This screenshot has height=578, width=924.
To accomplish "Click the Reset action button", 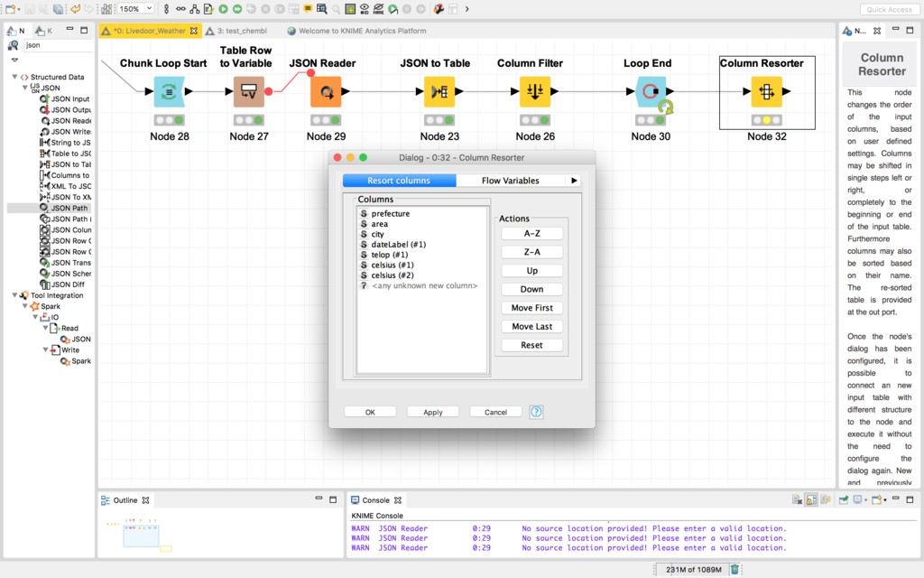I will tap(531, 345).
